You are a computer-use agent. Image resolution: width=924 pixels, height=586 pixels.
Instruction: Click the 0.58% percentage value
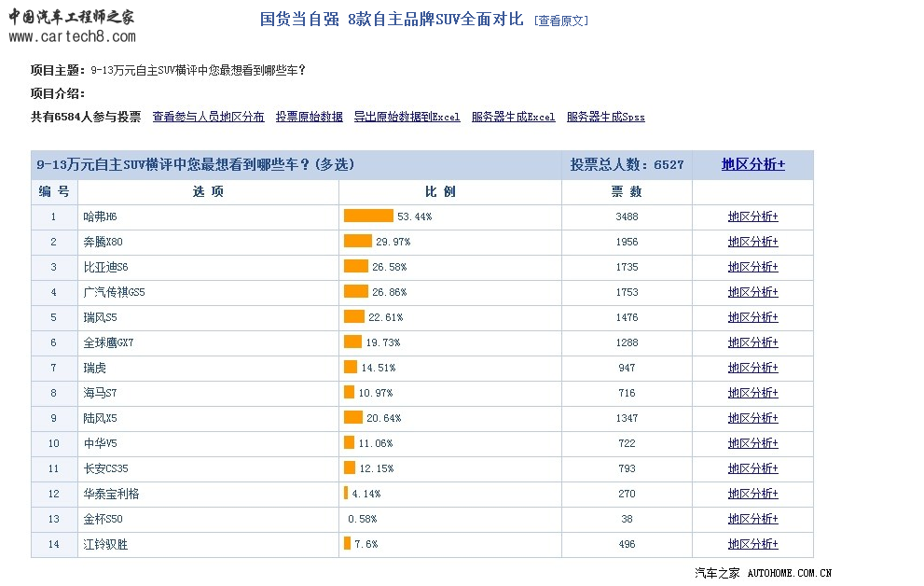pyautogui.click(x=363, y=520)
